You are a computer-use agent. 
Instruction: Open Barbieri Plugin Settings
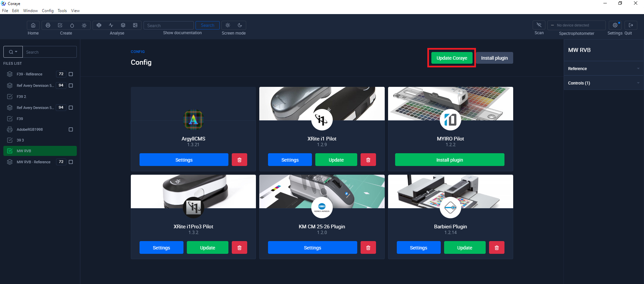tap(419, 248)
